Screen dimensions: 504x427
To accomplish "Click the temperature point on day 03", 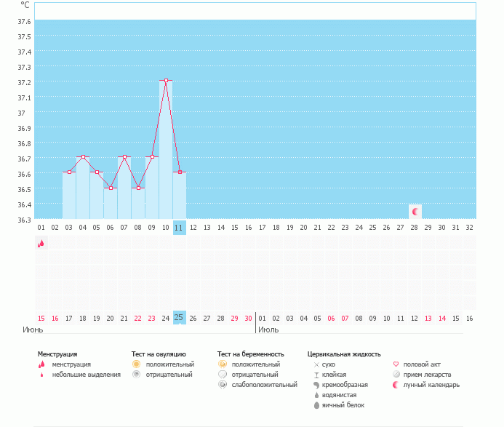I will [x=69, y=172].
